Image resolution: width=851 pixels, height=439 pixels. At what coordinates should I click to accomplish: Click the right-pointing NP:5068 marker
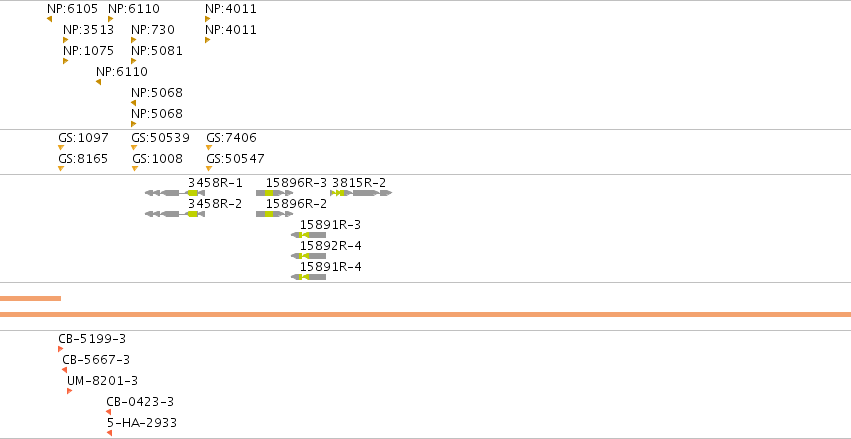pos(134,124)
